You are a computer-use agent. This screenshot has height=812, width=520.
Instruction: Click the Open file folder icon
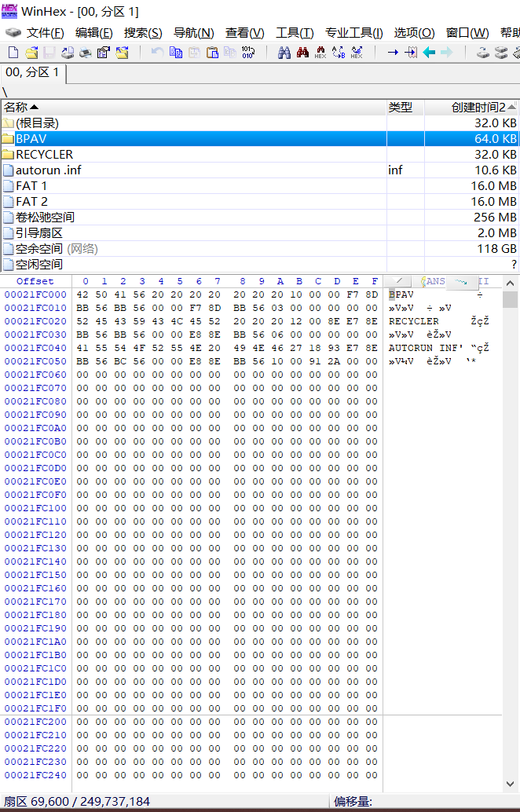[31, 53]
